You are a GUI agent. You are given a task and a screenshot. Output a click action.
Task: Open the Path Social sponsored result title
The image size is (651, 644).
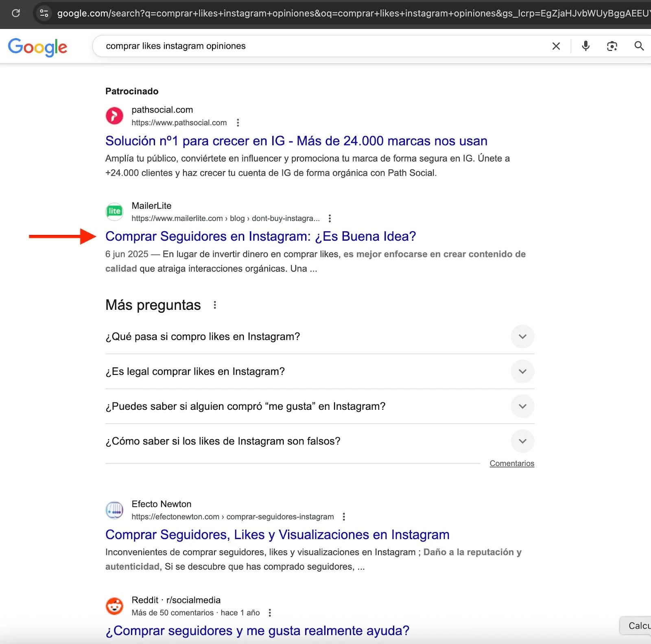[x=296, y=141]
